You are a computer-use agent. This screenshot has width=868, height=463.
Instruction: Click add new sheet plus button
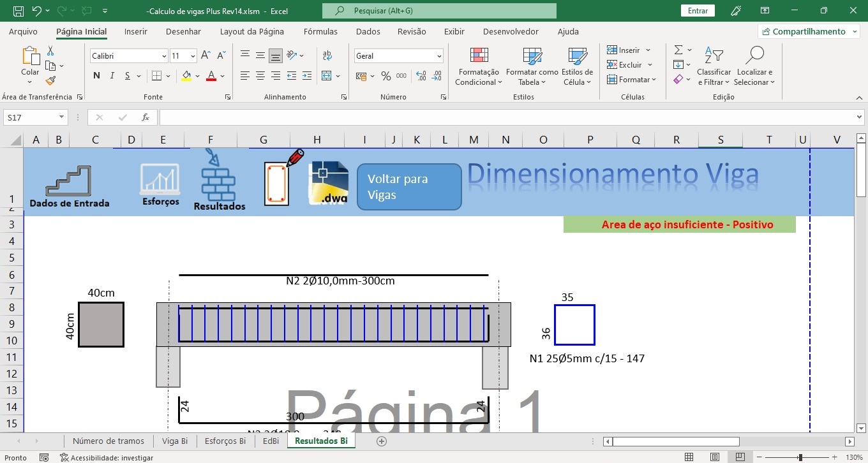[382, 441]
